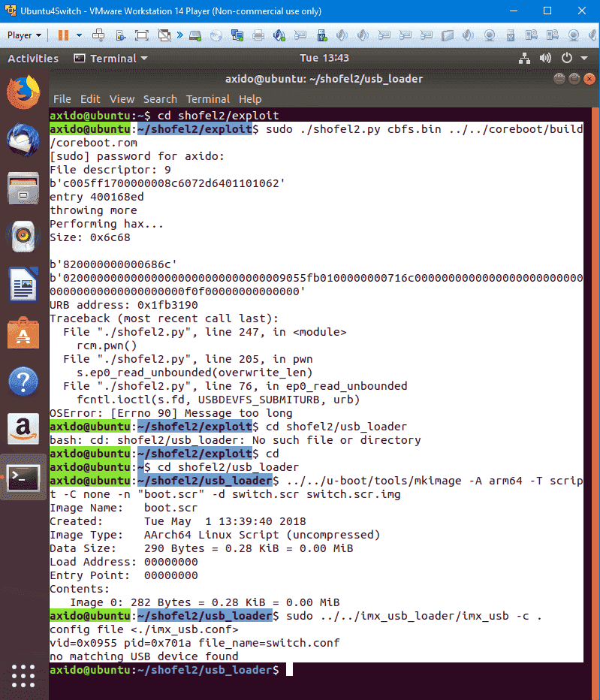
Task: Enter VMware full screen mode
Action: coord(141,35)
